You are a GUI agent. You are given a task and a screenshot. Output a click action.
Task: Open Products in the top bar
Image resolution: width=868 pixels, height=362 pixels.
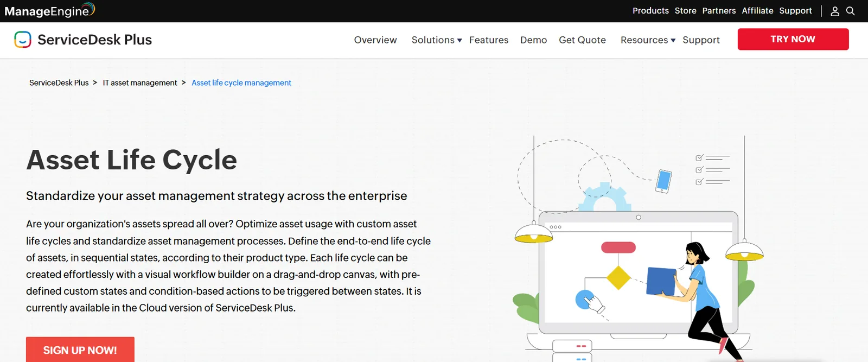pyautogui.click(x=650, y=11)
